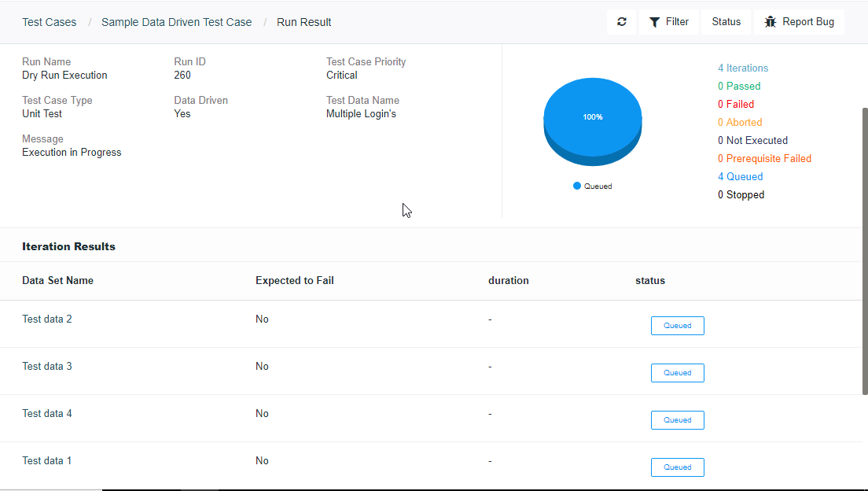Click the 0 Passed count

pyautogui.click(x=739, y=86)
